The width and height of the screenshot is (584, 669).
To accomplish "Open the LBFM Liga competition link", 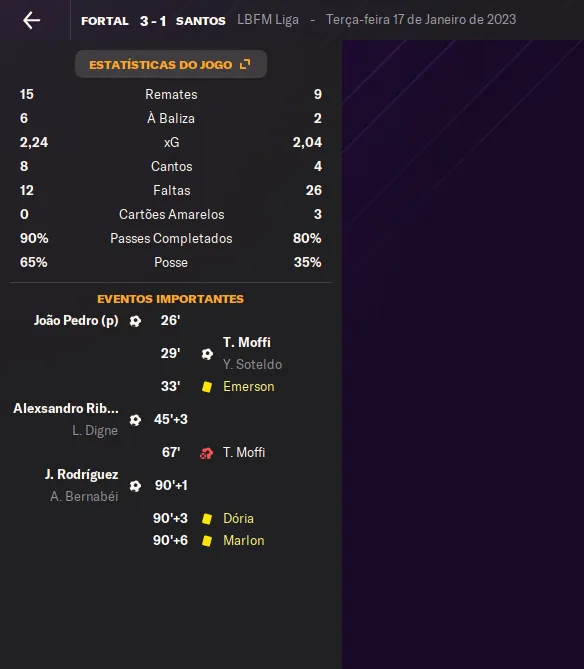I will (x=268, y=20).
